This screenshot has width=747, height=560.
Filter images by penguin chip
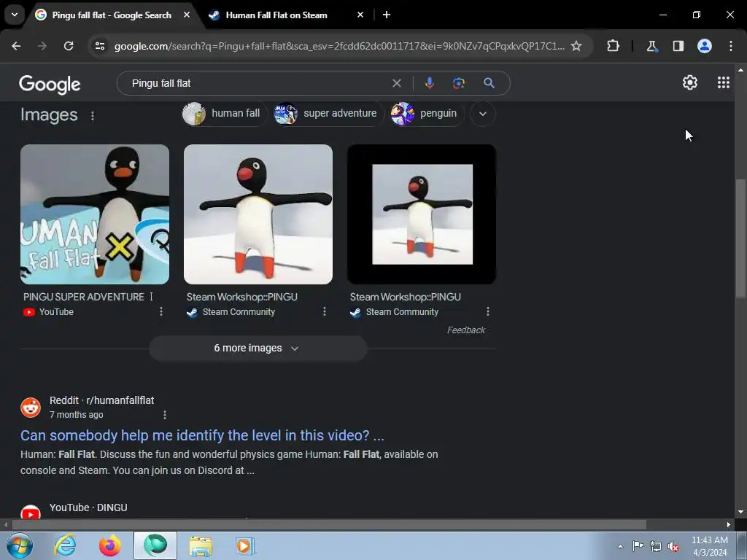tap(427, 113)
